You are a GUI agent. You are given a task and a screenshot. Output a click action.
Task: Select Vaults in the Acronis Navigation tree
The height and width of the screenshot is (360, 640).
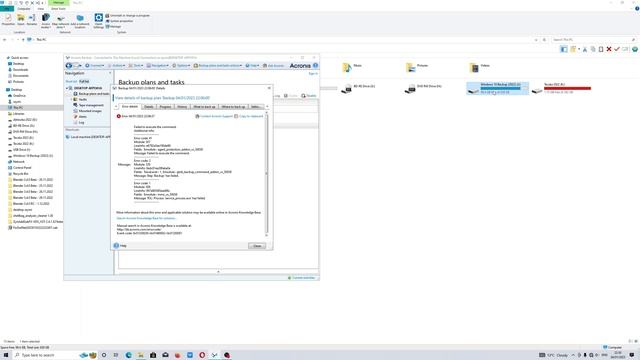80,100
